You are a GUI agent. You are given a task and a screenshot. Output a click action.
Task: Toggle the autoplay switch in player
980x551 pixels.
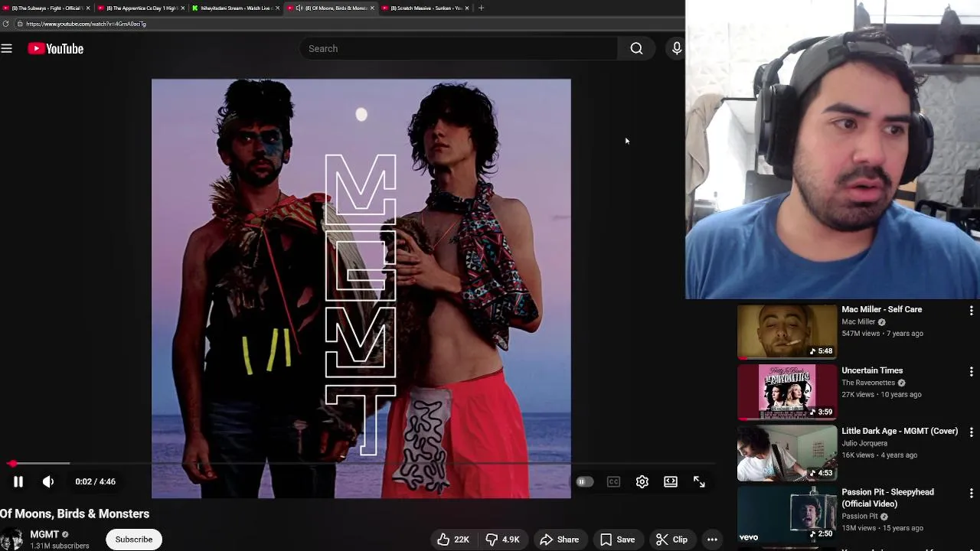click(584, 481)
